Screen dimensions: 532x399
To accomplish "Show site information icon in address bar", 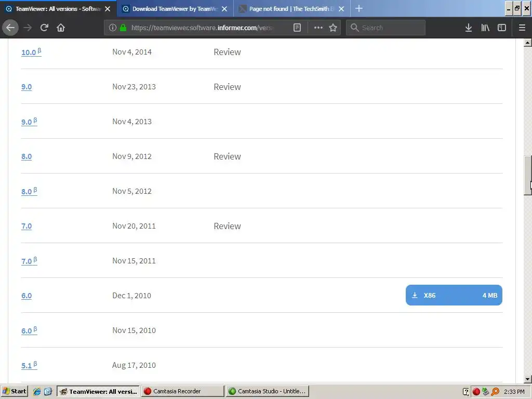I will click(113, 28).
